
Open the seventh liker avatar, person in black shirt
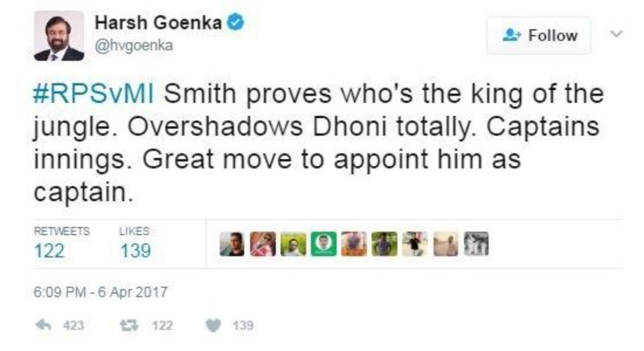click(x=416, y=244)
